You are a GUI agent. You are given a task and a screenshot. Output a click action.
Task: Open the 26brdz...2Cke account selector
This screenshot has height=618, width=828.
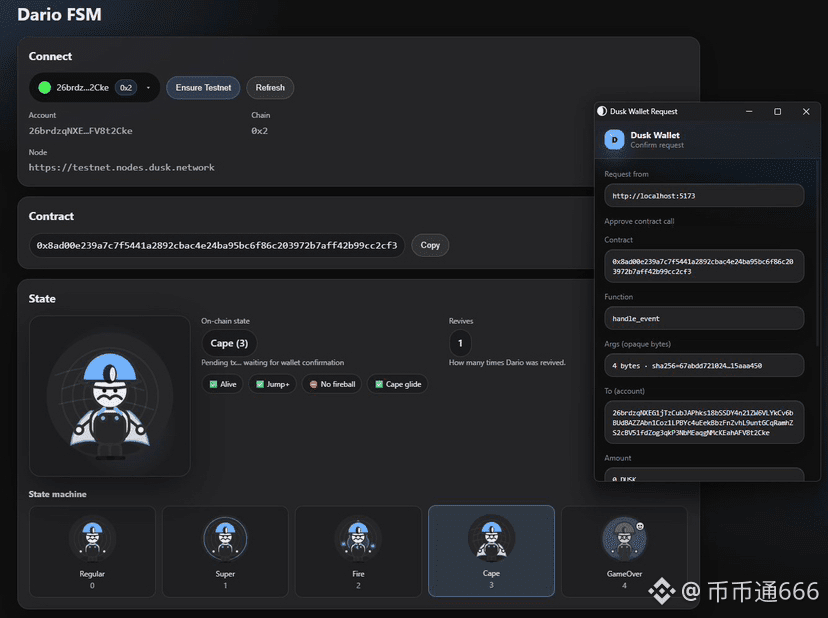82,88
